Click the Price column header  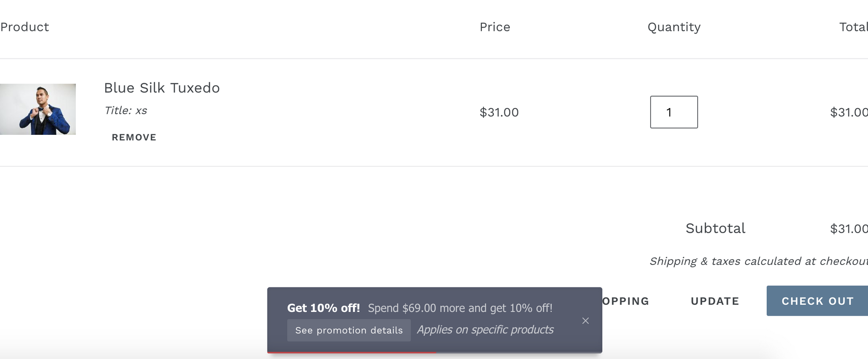[x=495, y=27]
